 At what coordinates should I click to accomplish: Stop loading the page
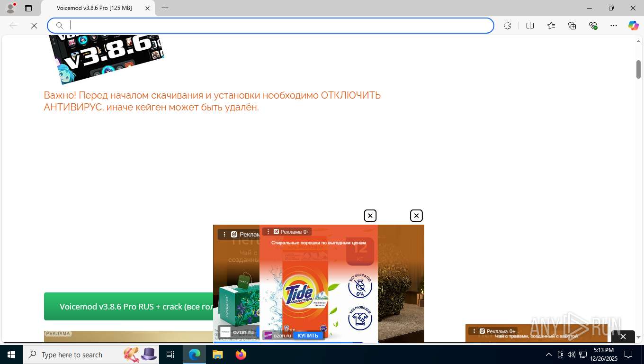34,26
